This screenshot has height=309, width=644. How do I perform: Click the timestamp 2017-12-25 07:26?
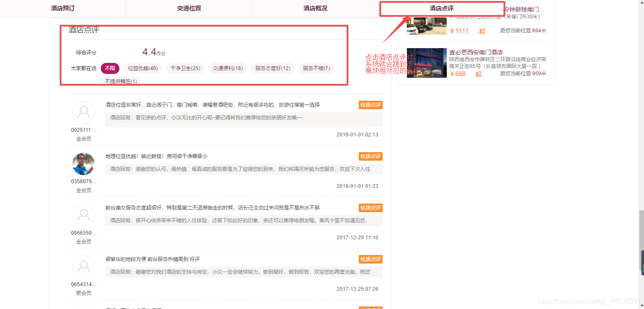click(x=357, y=289)
